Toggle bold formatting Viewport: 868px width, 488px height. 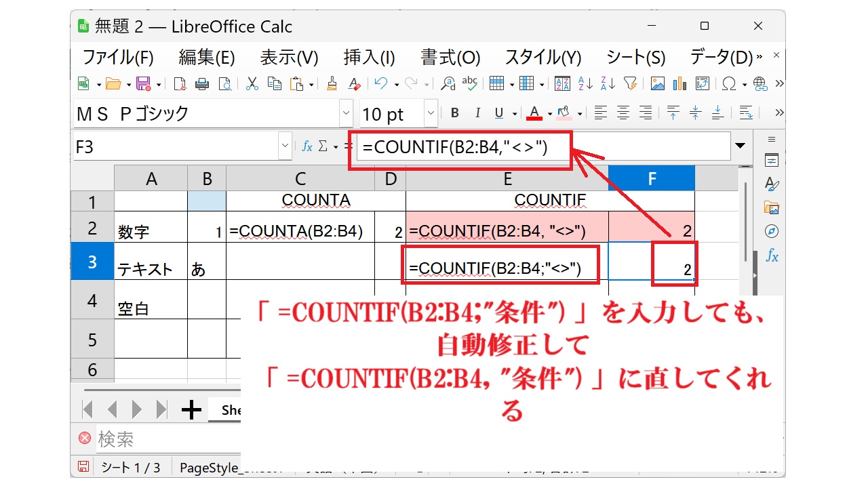point(455,113)
